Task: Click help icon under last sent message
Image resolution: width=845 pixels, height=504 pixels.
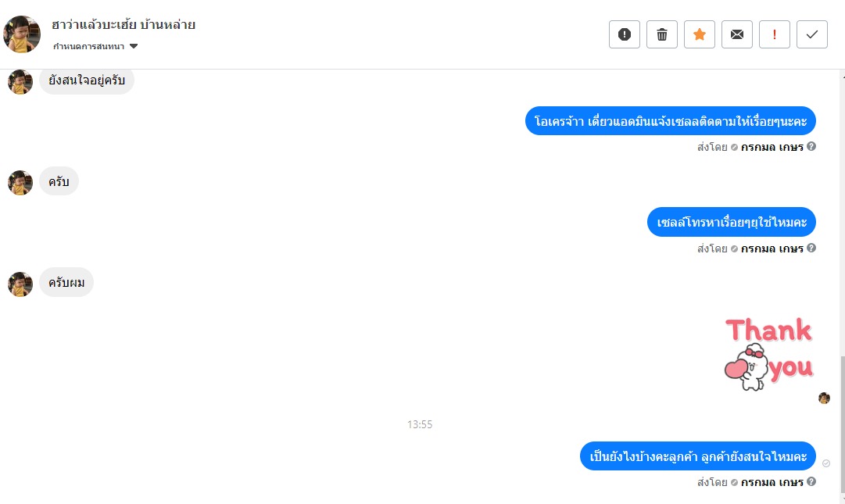Action: [811, 481]
